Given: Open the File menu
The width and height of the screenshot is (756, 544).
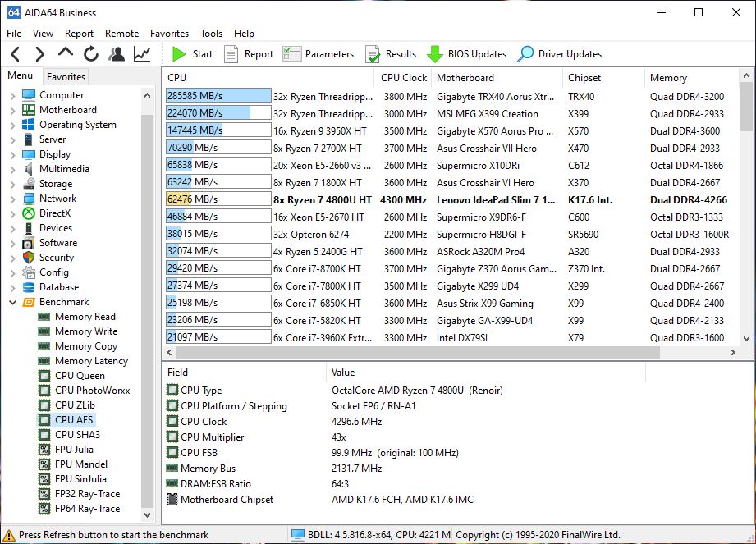Looking at the screenshot, I should coord(14,34).
